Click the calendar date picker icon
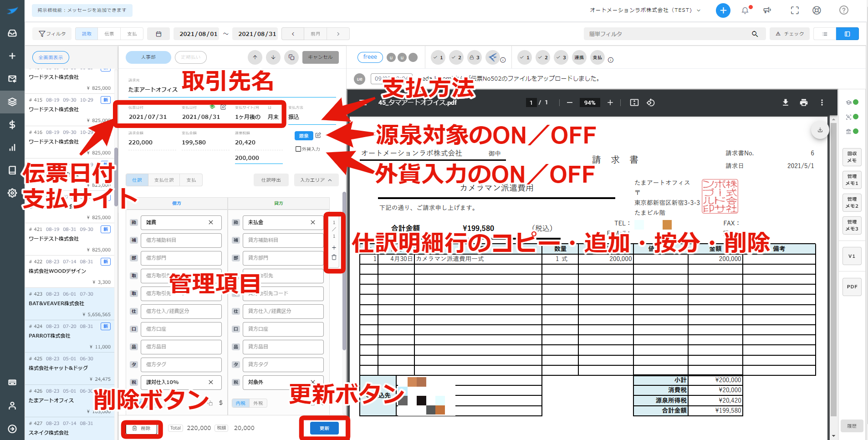This screenshot has width=868, height=440. (158, 34)
